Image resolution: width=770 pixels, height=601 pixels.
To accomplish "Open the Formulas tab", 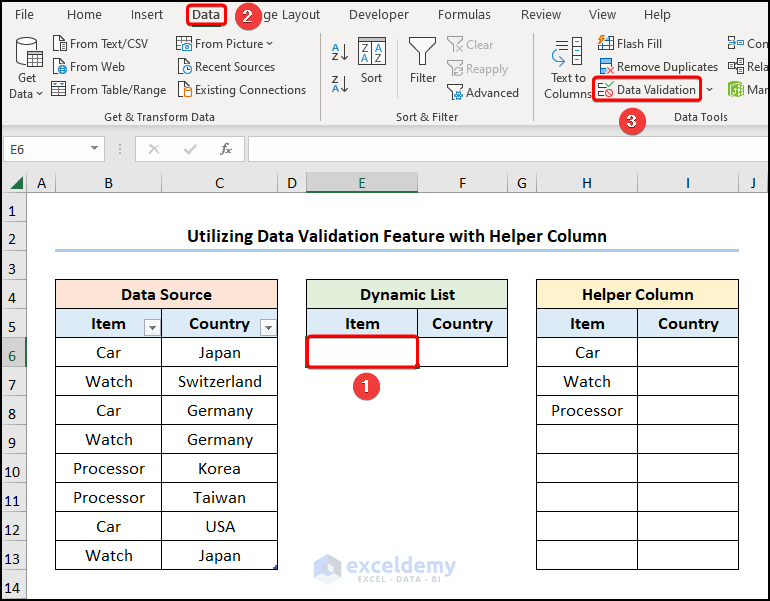I will click(x=464, y=15).
